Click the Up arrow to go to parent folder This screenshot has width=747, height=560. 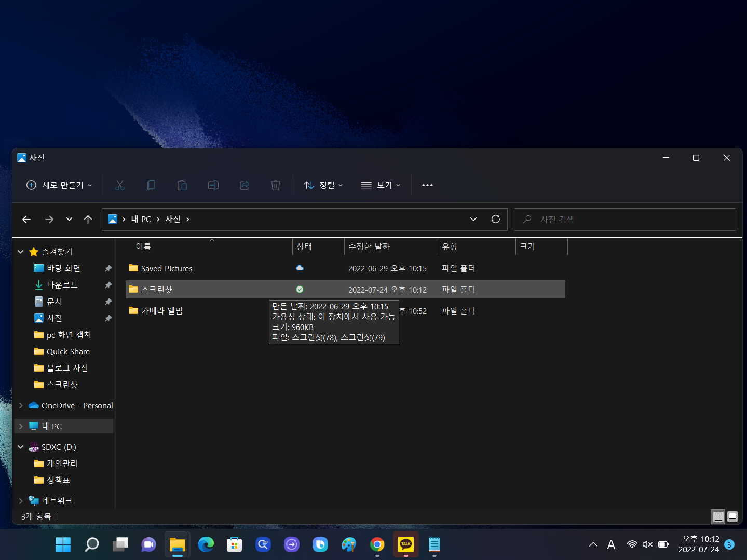(x=88, y=219)
